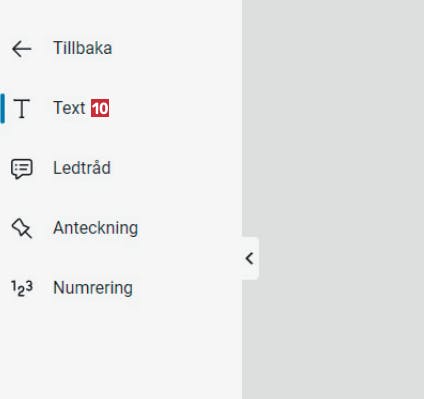The height and width of the screenshot is (399, 424).
Task: Open the Text menu item label
Action: tap(69, 108)
